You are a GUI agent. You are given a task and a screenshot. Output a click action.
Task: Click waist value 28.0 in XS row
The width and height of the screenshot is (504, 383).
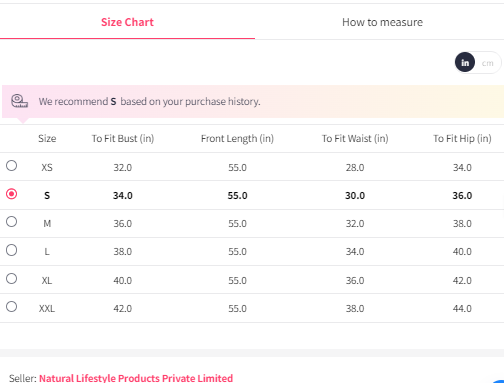(355, 167)
